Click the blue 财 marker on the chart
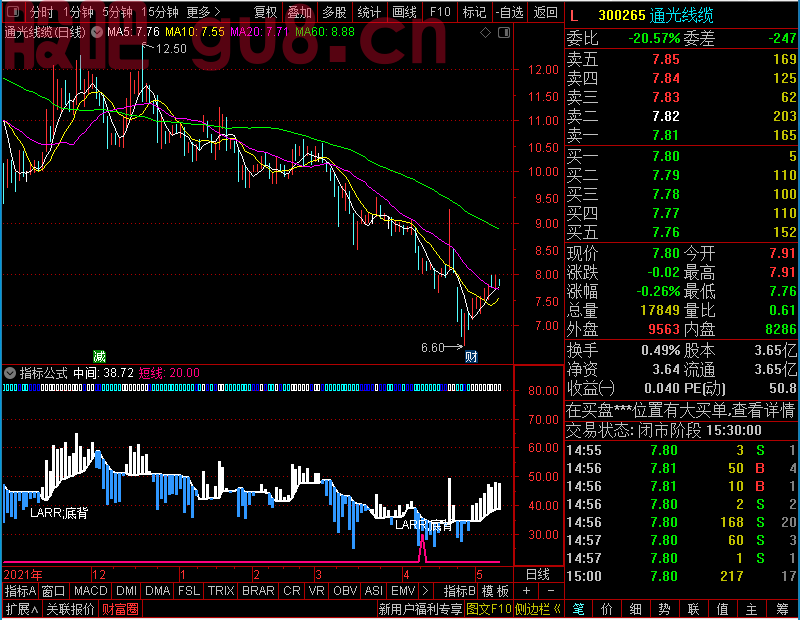This screenshot has height=620, width=800. (x=471, y=356)
